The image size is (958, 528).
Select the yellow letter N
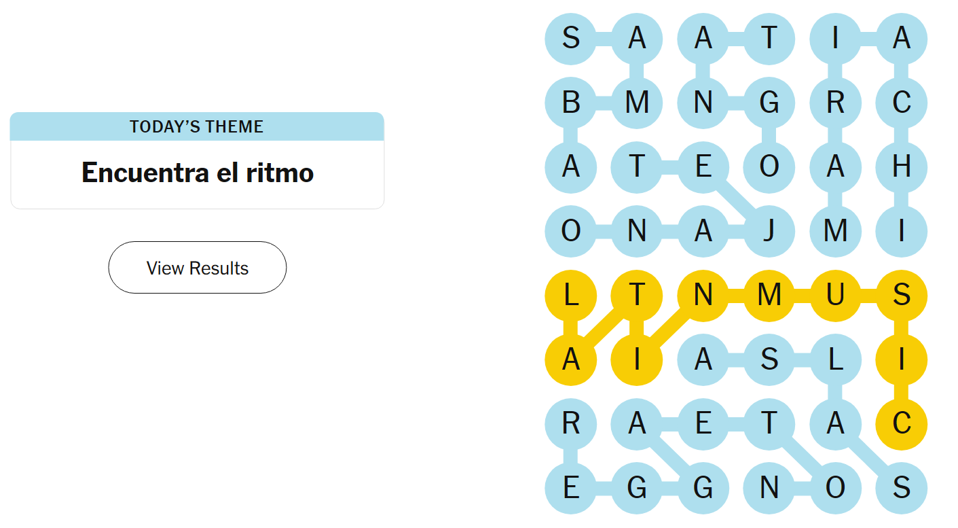tap(703, 296)
